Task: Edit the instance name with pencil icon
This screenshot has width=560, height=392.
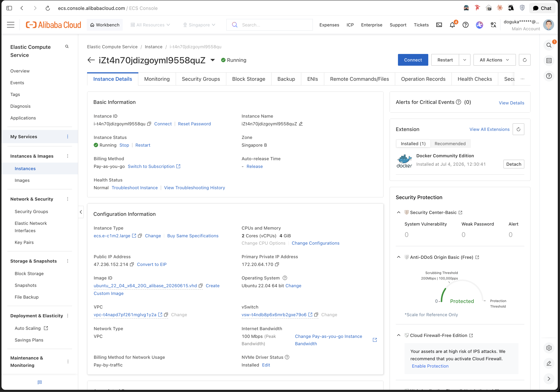Action: coord(301,124)
